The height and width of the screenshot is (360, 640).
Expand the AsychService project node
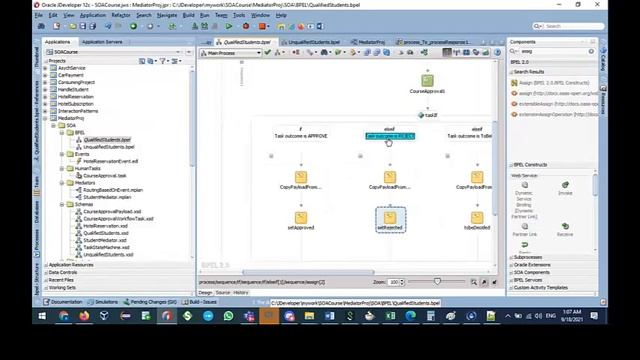click(x=45, y=68)
